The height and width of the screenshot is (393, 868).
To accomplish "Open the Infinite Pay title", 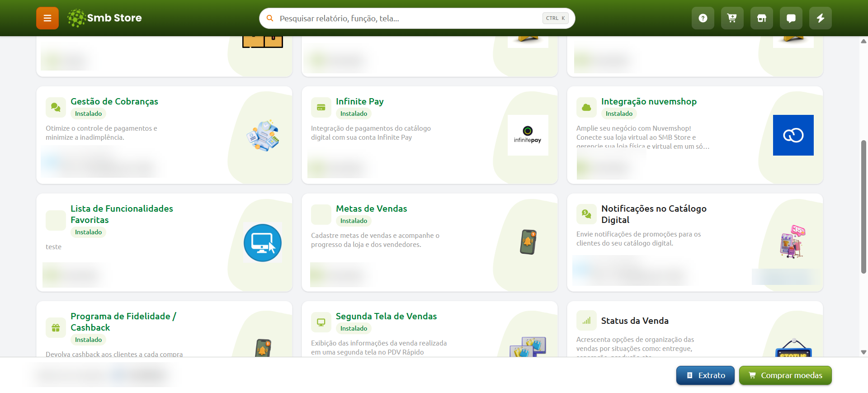I will 360,101.
